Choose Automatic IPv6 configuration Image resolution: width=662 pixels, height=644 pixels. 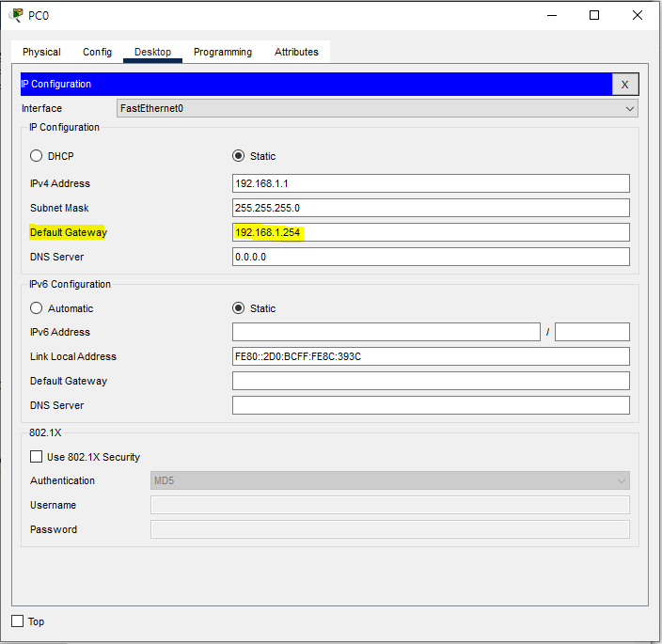click(x=37, y=308)
